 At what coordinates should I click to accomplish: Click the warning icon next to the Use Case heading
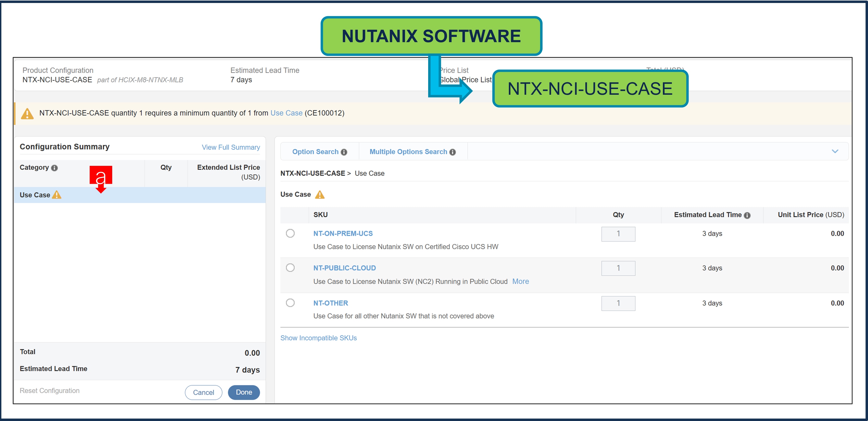pyautogui.click(x=319, y=195)
